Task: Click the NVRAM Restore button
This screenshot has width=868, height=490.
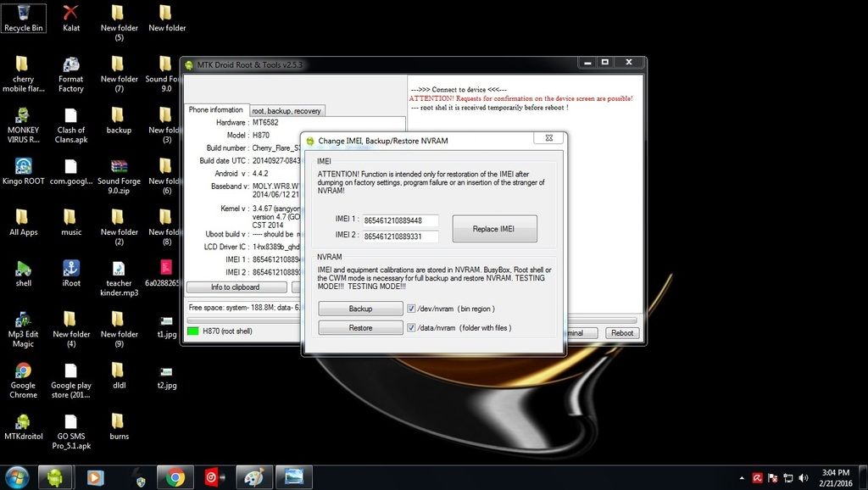Action: tap(360, 327)
